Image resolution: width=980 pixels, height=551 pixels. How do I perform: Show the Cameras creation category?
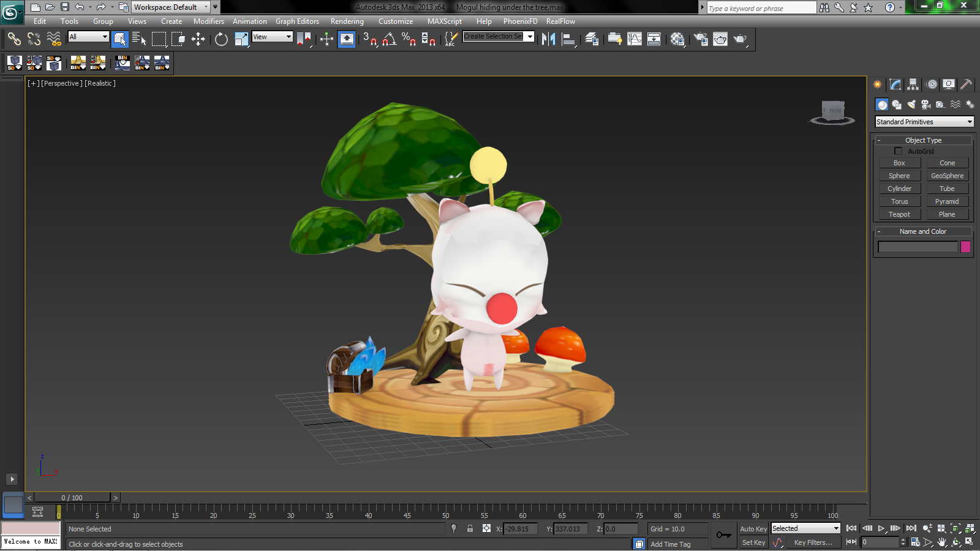pos(926,105)
